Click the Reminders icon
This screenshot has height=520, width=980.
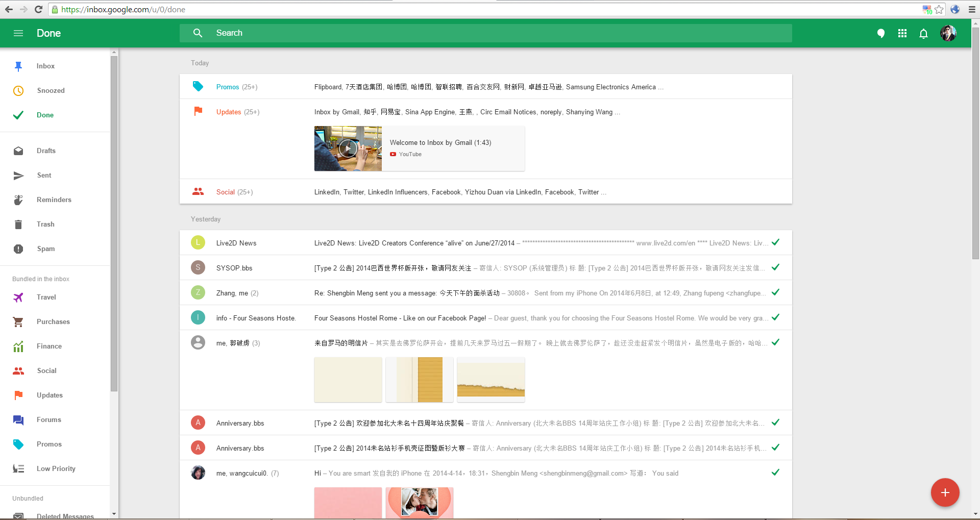click(x=18, y=200)
